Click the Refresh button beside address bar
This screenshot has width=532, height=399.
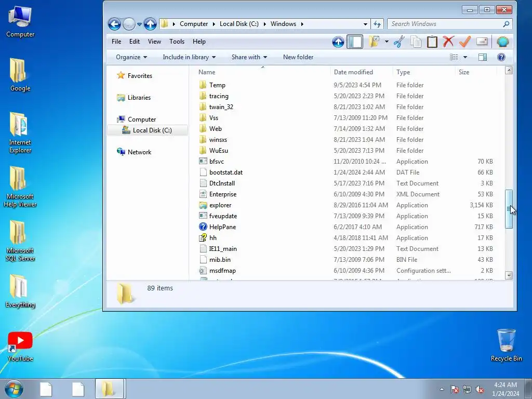[377, 24]
